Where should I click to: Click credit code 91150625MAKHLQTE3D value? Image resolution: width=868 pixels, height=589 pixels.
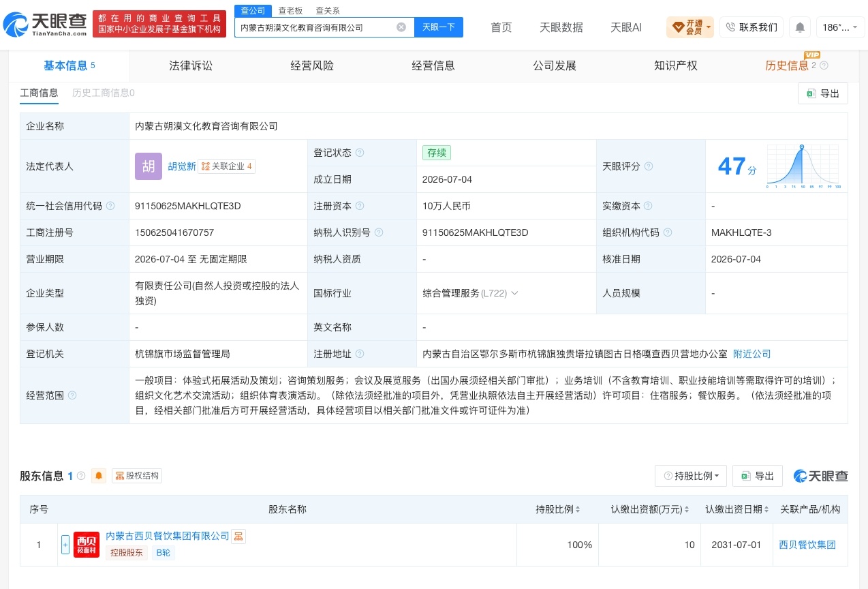(x=188, y=206)
